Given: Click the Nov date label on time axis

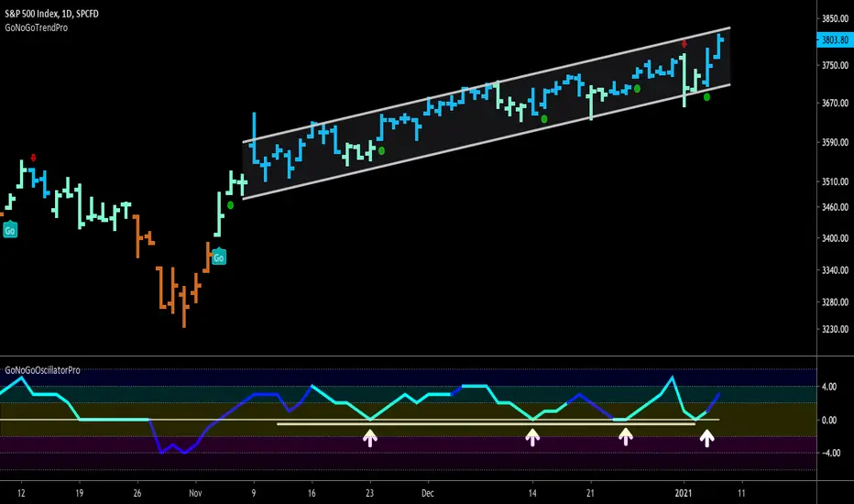Looking at the screenshot, I should point(195,493).
